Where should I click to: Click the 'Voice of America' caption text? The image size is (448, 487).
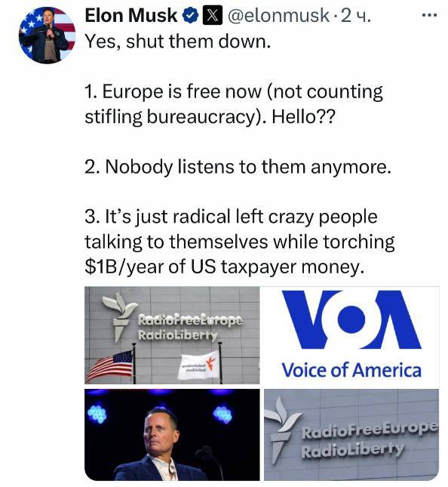coord(351,370)
